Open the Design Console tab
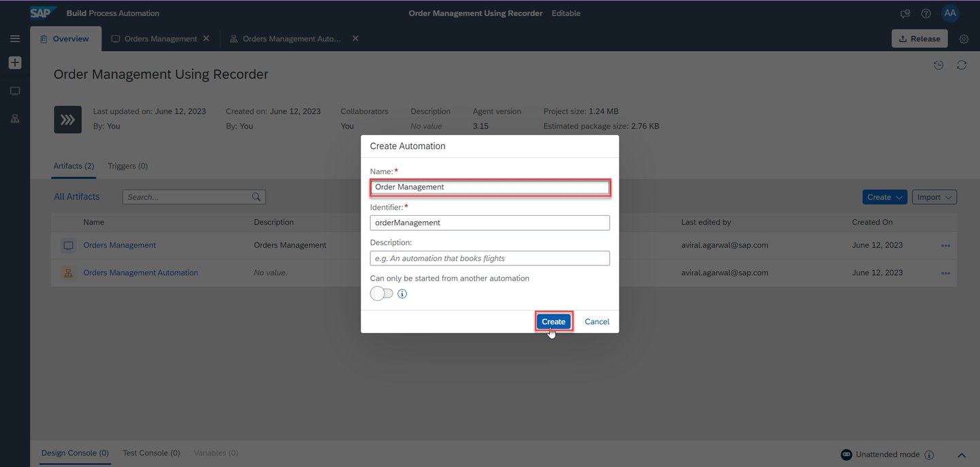Screen dimensions: 980x467 (75, 453)
